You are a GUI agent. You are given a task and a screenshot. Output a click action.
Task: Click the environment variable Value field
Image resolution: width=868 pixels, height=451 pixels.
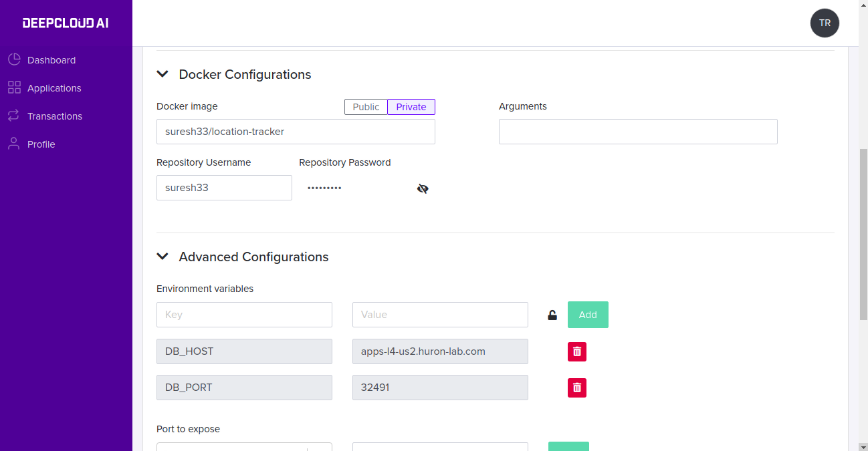tap(440, 315)
